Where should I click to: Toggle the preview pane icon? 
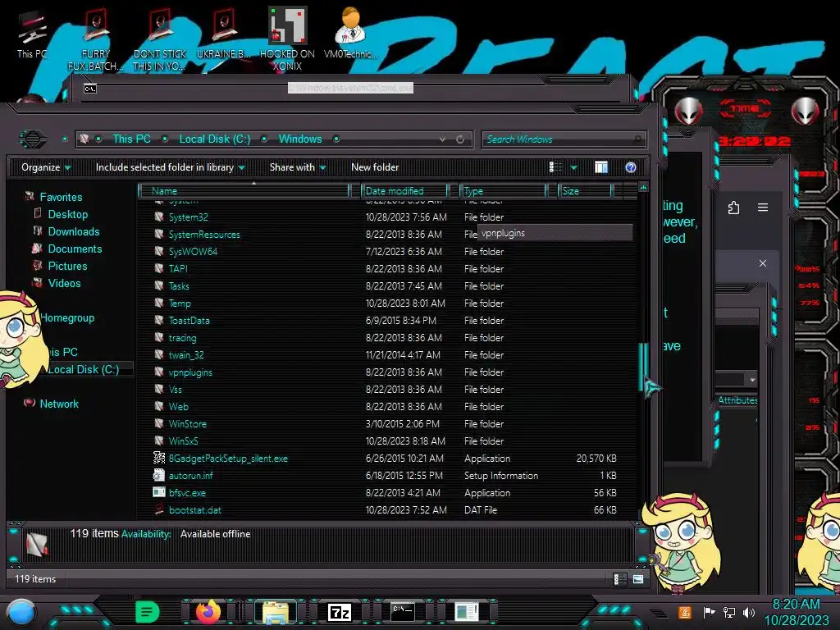(601, 167)
